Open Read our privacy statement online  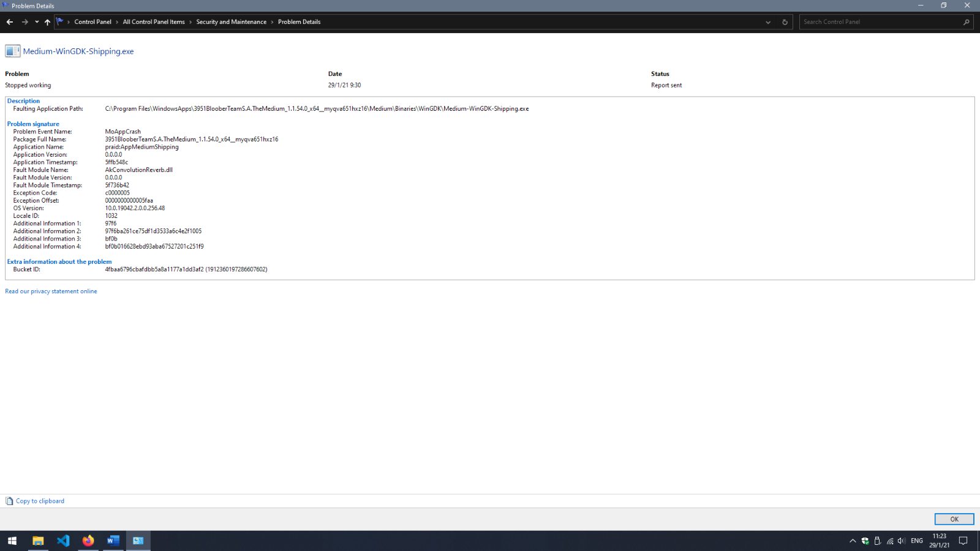click(51, 291)
